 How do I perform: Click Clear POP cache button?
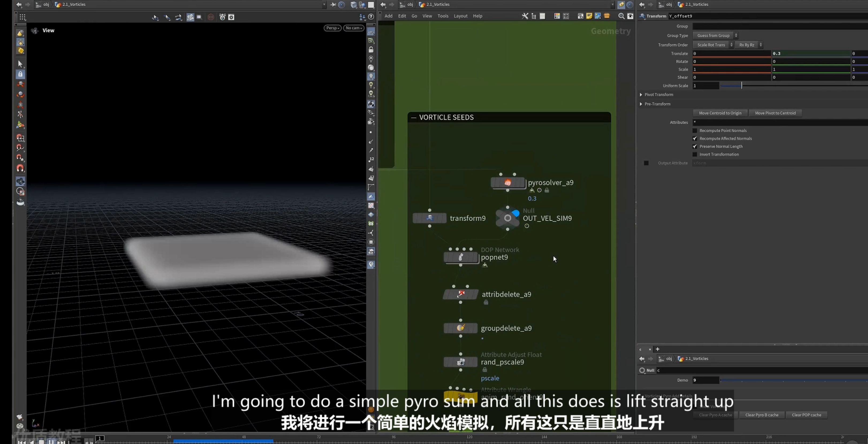806,415
